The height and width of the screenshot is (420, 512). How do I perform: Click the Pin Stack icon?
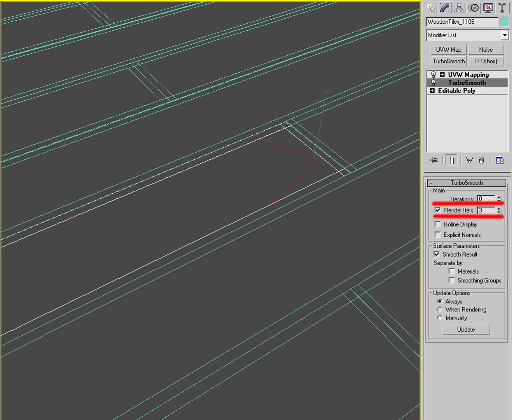(433, 160)
